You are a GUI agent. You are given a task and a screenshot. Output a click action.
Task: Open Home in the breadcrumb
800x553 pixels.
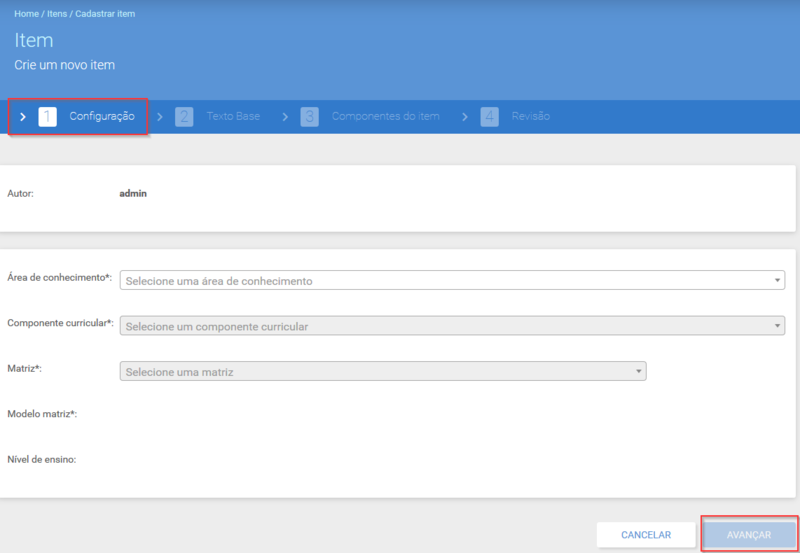click(x=27, y=14)
